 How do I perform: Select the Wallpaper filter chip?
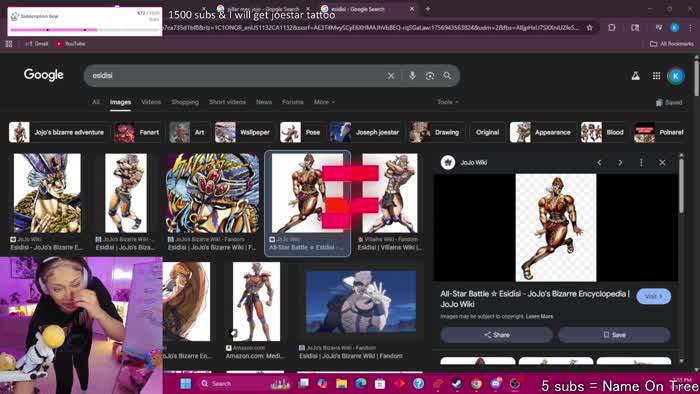click(x=244, y=133)
